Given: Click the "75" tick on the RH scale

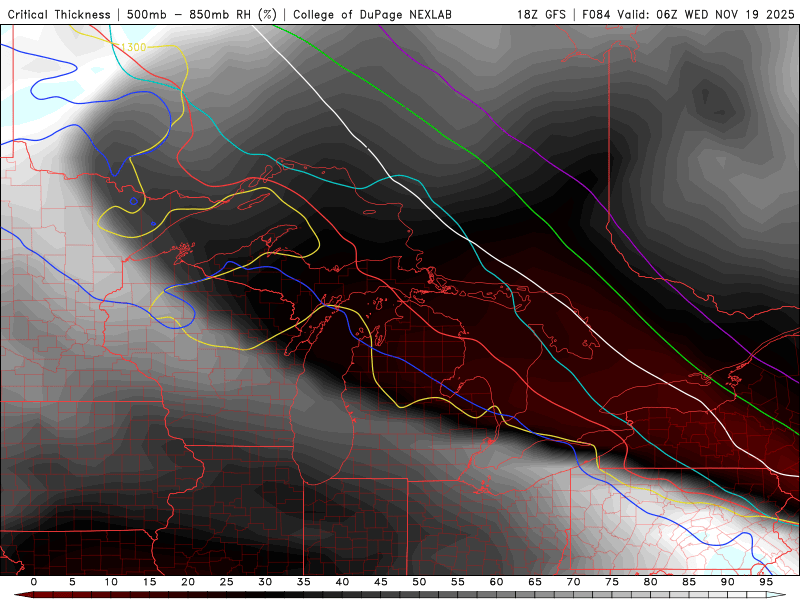Looking at the screenshot, I should 612,582.
